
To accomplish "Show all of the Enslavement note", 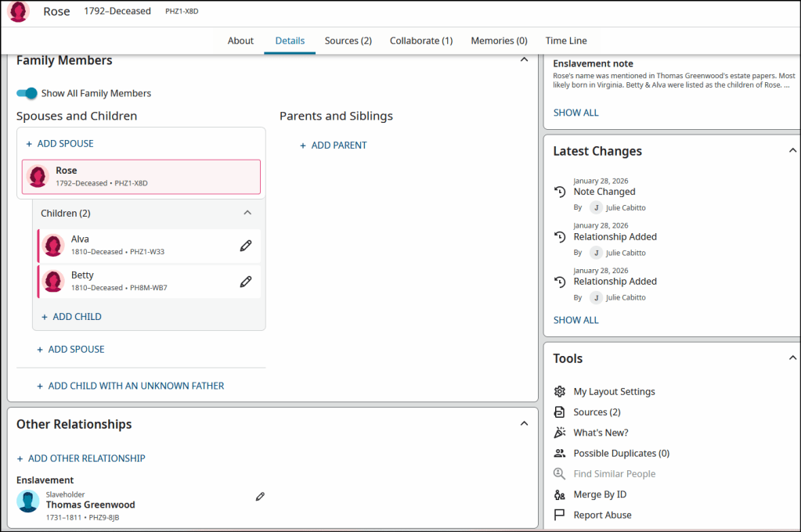I will click(x=575, y=113).
